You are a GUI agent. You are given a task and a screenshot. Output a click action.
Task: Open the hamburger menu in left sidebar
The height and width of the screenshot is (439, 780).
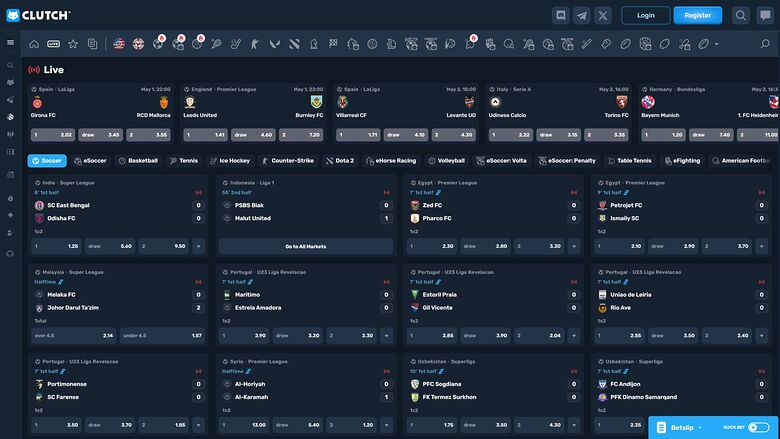pyautogui.click(x=10, y=43)
